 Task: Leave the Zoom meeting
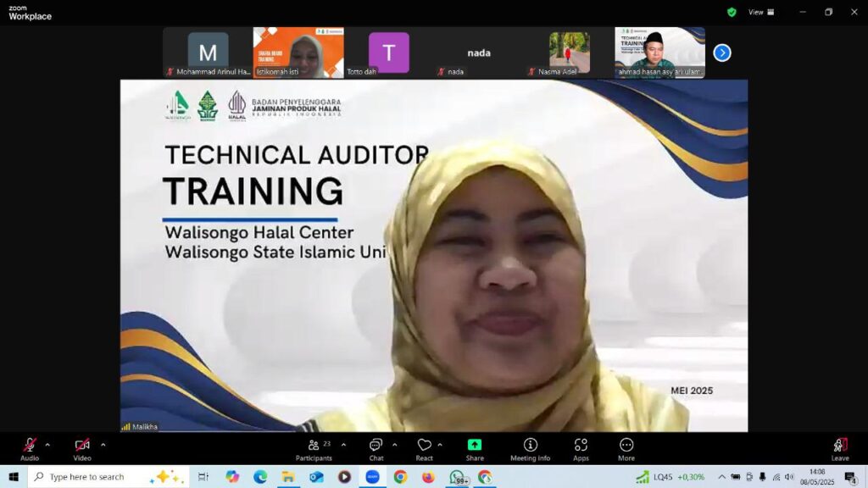pyautogui.click(x=838, y=447)
